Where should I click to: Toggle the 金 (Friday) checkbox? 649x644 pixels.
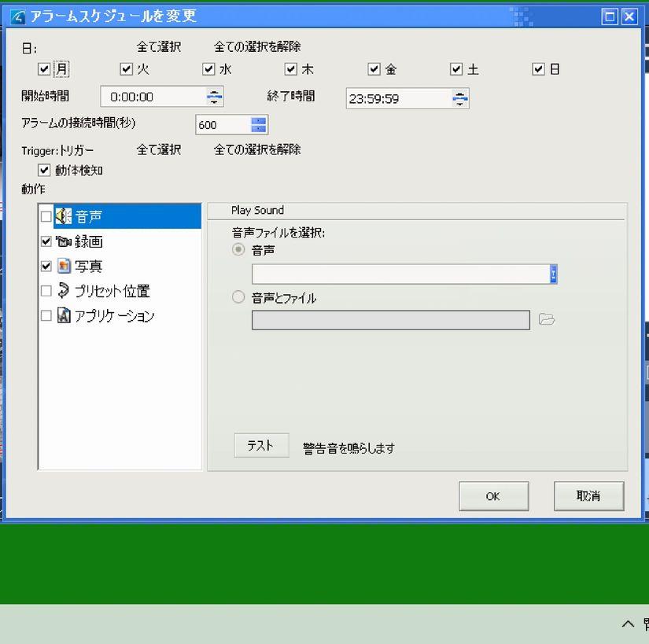click(374, 68)
